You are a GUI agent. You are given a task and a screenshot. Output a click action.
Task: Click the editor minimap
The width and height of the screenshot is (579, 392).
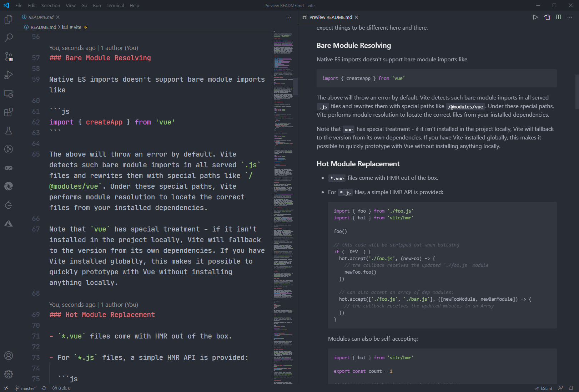coord(283,207)
